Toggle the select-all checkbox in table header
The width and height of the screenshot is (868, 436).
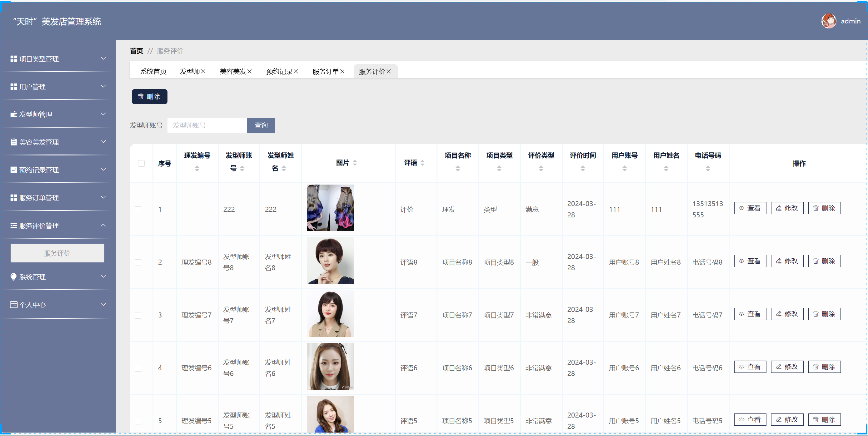click(141, 164)
